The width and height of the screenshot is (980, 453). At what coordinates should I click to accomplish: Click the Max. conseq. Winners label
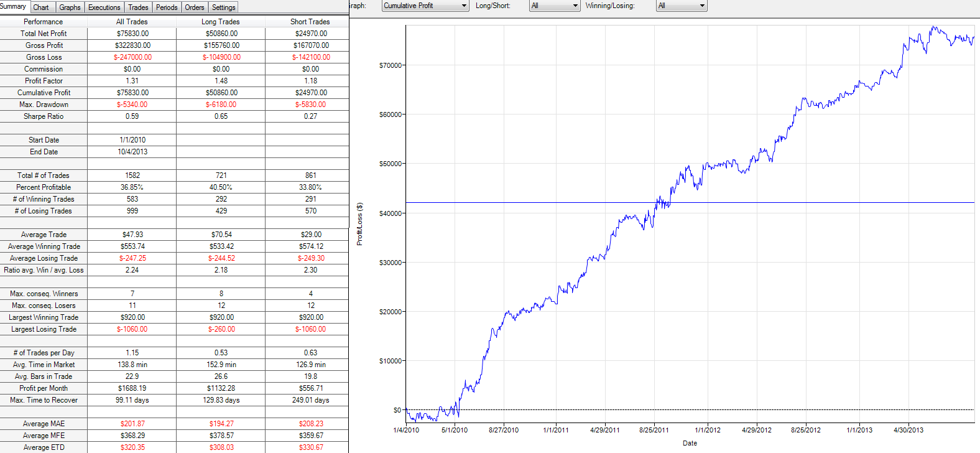coord(44,294)
